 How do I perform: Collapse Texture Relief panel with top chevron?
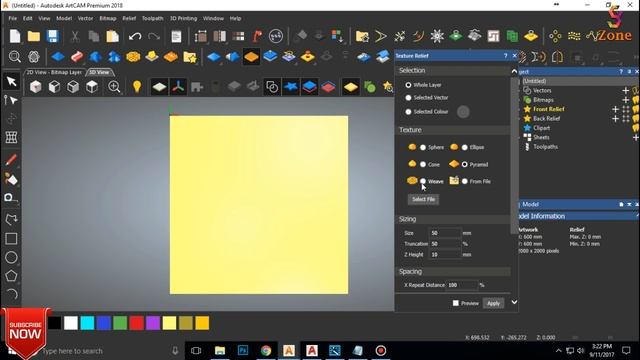pyautogui.click(x=514, y=71)
